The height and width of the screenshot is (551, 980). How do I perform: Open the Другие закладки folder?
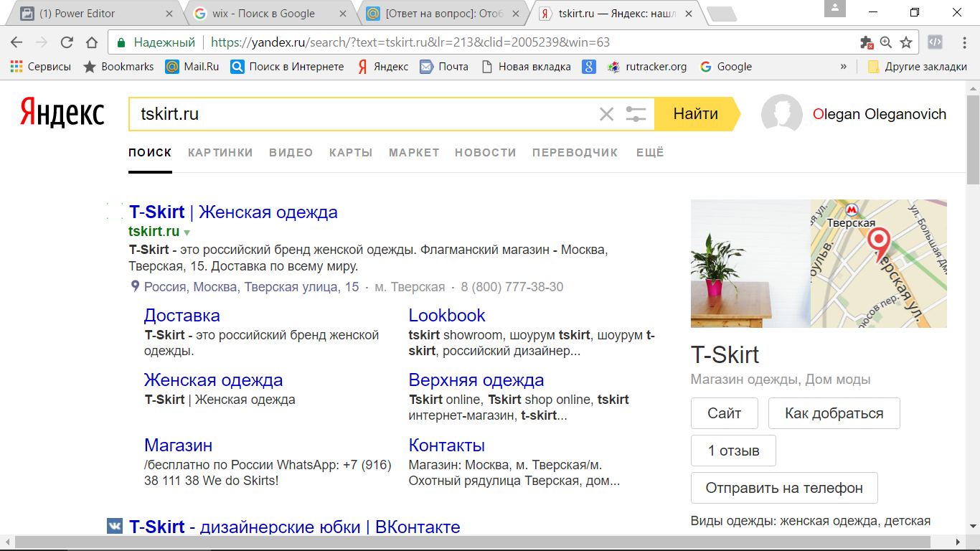pos(917,67)
